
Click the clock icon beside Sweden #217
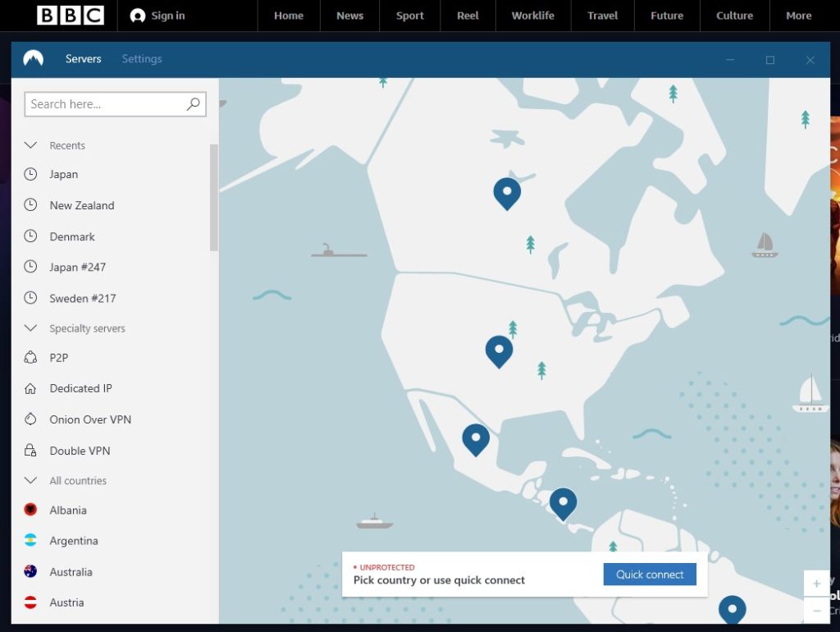click(30, 297)
